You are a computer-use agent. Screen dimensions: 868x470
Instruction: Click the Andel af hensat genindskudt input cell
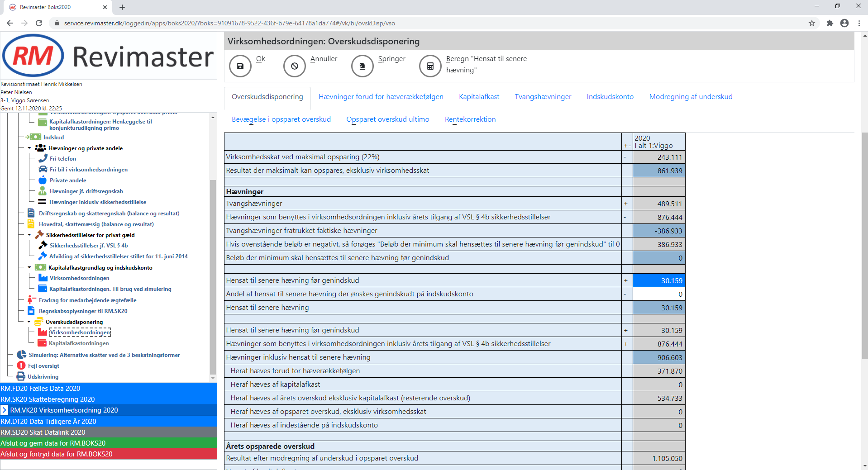(658, 294)
